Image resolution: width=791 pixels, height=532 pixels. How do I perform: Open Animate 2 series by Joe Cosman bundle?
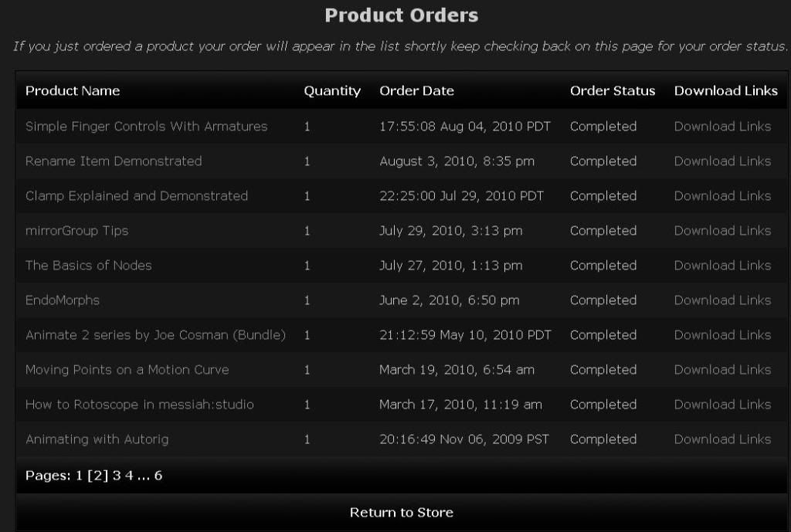155,335
